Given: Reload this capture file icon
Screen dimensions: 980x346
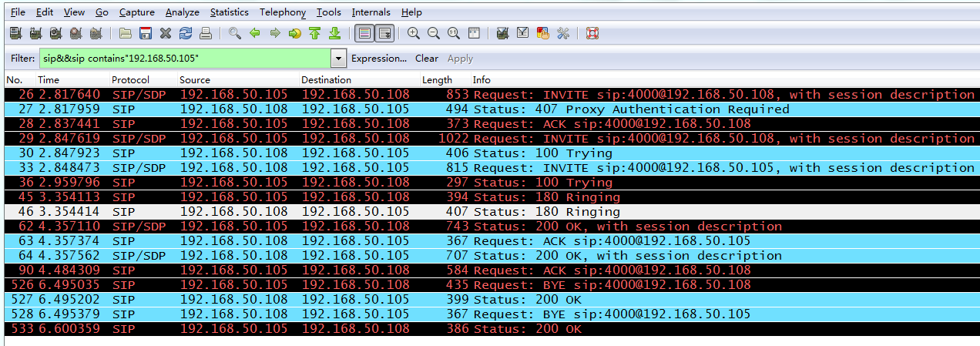Looking at the screenshot, I should tap(186, 33).
